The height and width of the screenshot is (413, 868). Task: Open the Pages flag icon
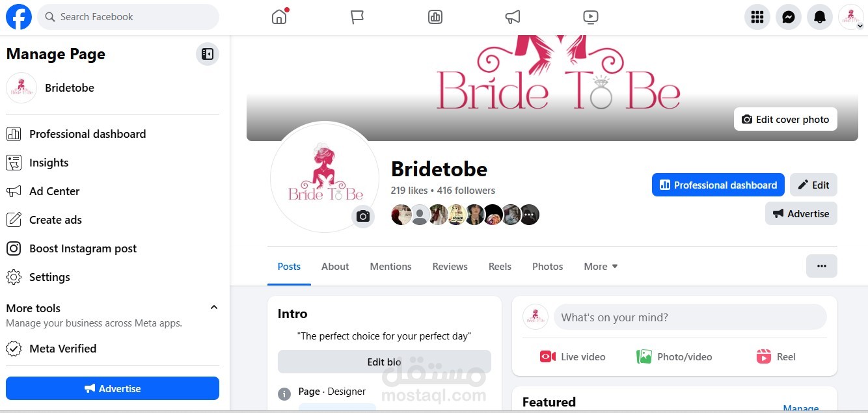[x=357, y=17]
